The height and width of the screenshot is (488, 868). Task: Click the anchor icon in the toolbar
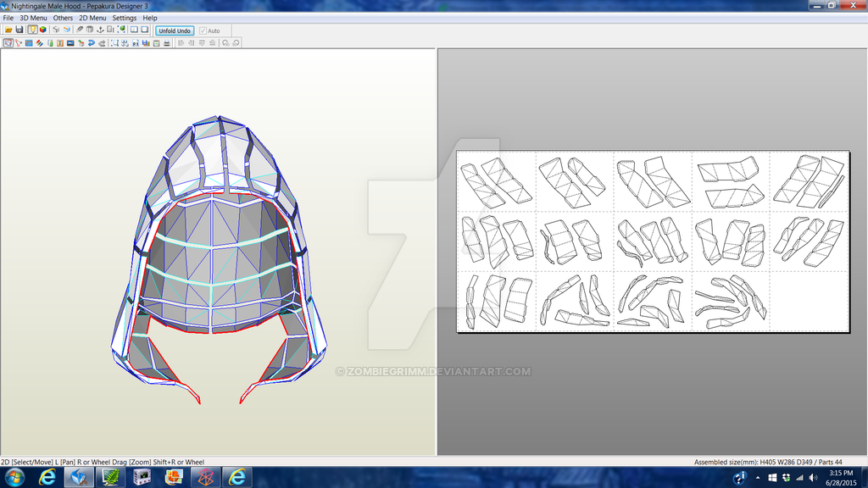[100, 30]
